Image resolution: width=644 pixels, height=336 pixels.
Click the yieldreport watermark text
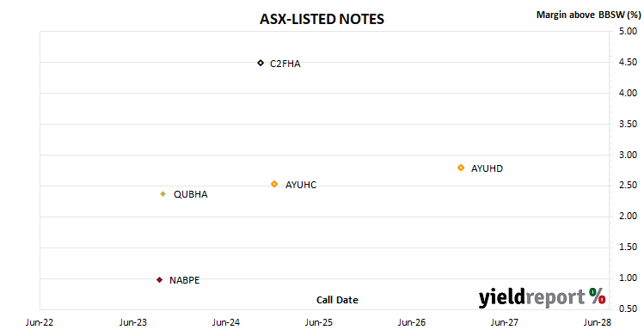click(x=531, y=297)
